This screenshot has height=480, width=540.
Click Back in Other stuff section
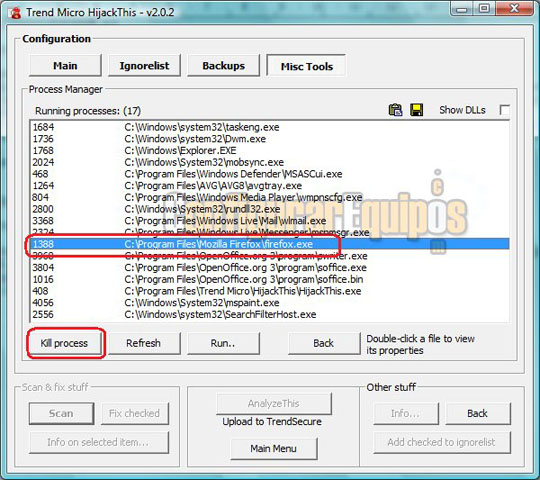click(477, 413)
